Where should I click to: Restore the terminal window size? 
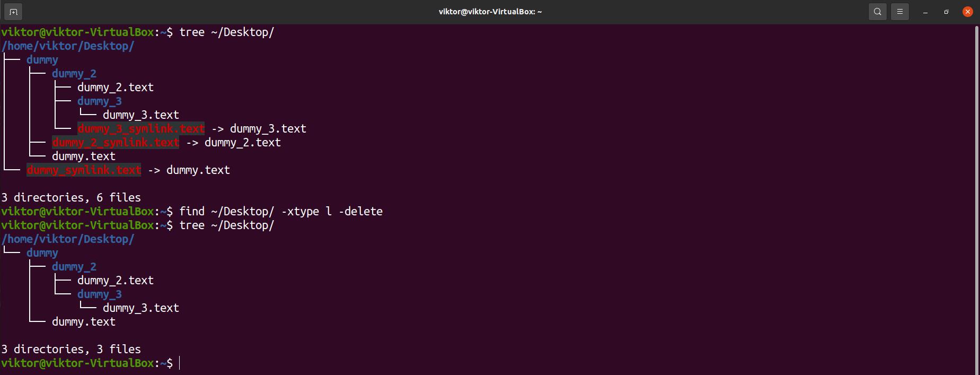[946, 12]
